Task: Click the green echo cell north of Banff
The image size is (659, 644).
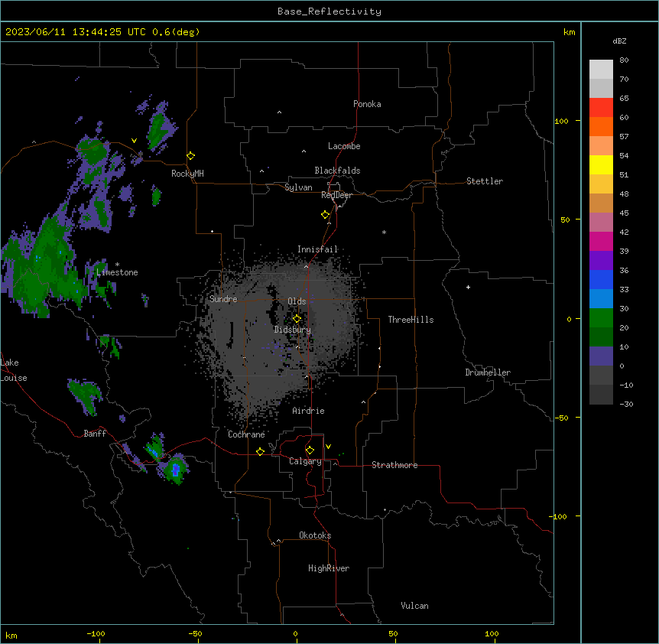Action: (x=86, y=395)
